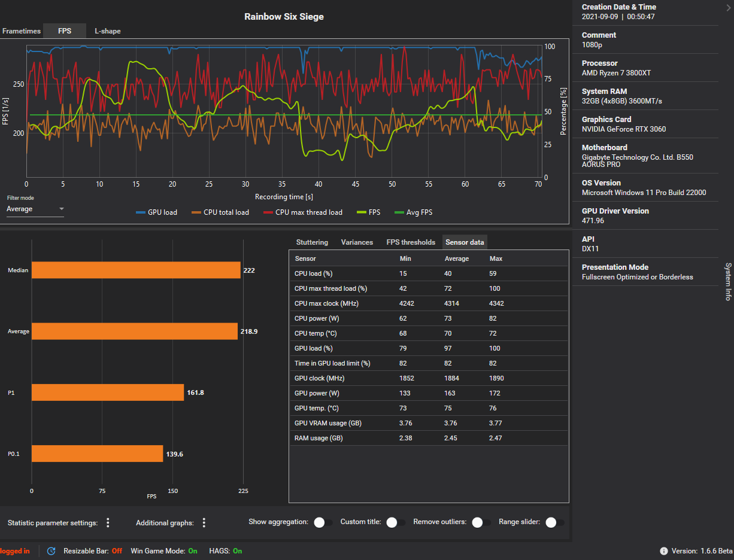Viewport: 734px width, 560px height.
Task: Open the L-shape tab
Action: 108,31
